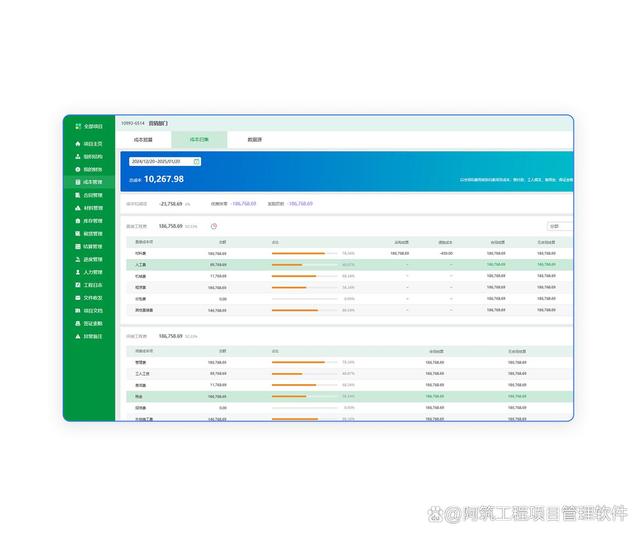The height and width of the screenshot is (536, 640).
Task: Open 文件收发 in the sidebar
Action: click(89, 298)
